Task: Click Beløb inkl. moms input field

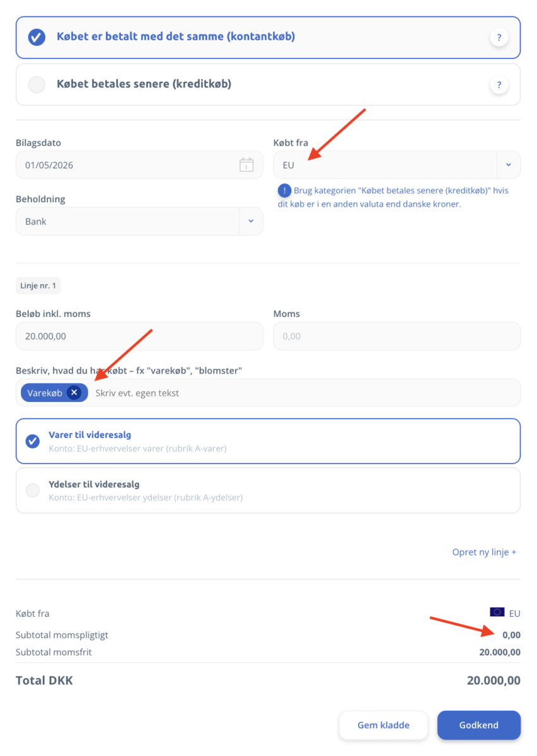Action: tap(139, 336)
